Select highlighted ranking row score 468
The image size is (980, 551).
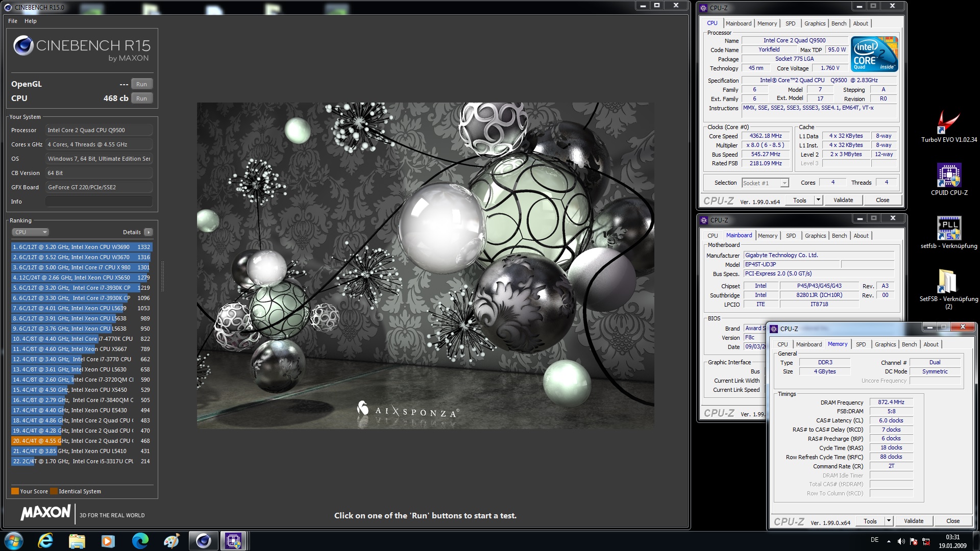tap(82, 441)
